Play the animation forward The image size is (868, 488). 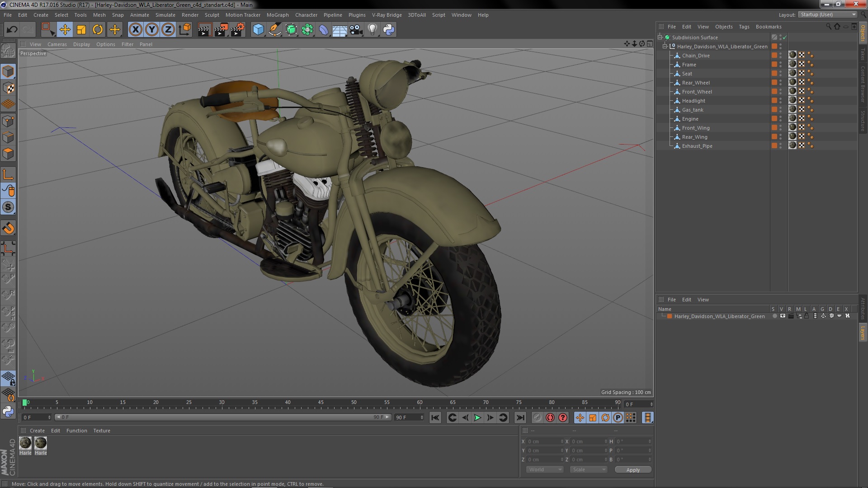(477, 418)
